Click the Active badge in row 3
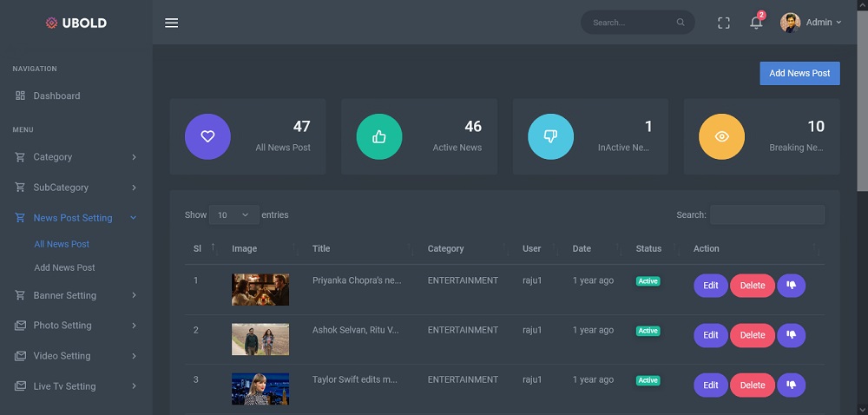The image size is (868, 415). pos(648,380)
